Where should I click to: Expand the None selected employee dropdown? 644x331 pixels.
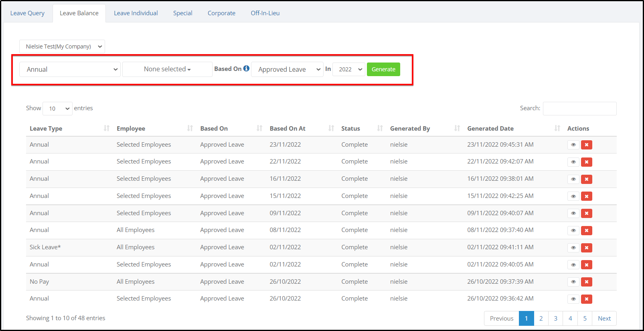pyautogui.click(x=167, y=69)
